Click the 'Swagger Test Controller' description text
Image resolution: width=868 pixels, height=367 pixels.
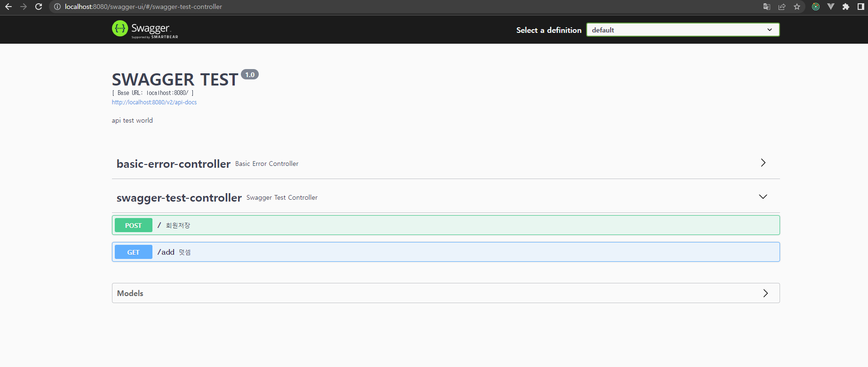(x=282, y=197)
